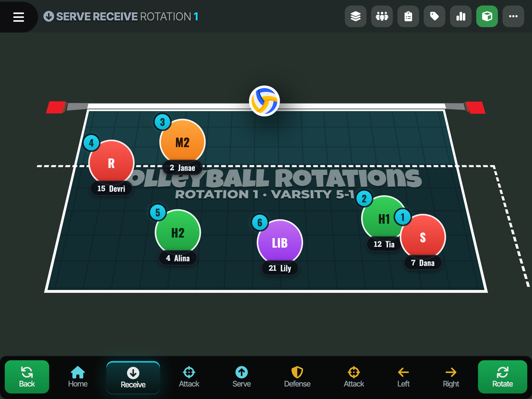Click the '15 Devri' name label
Image resolution: width=532 pixels, height=399 pixels.
[x=111, y=188]
